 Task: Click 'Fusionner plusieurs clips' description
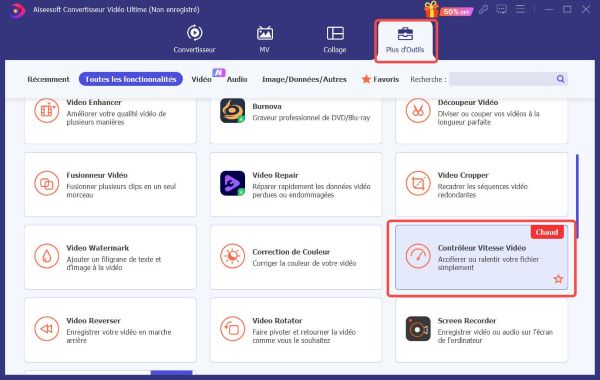[121, 191]
